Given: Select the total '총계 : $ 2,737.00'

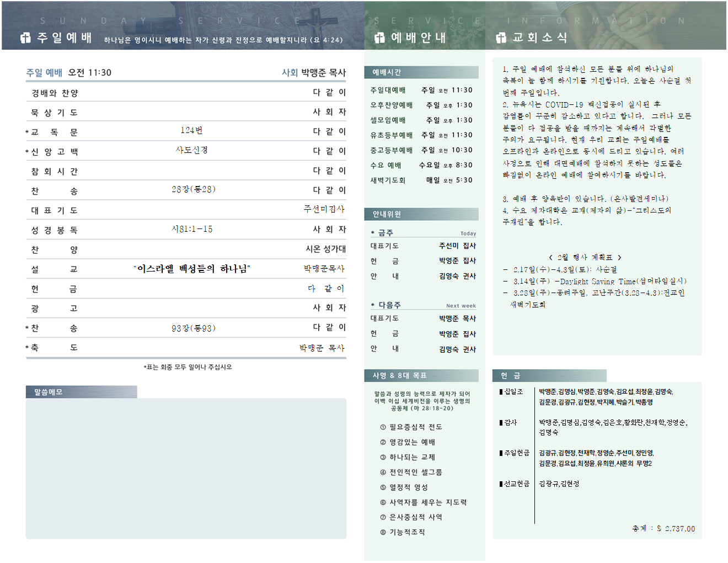Looking at the screenshot, I should tap(663, 528).
